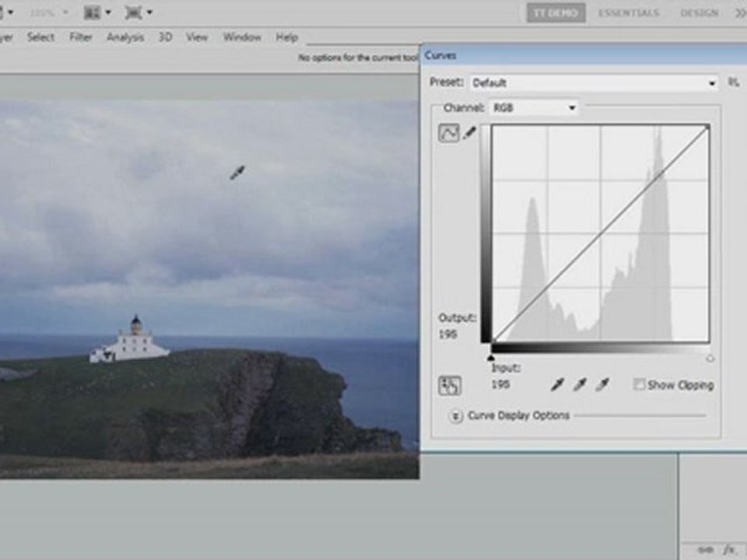Expand Curve Display Options

(455, 415)
